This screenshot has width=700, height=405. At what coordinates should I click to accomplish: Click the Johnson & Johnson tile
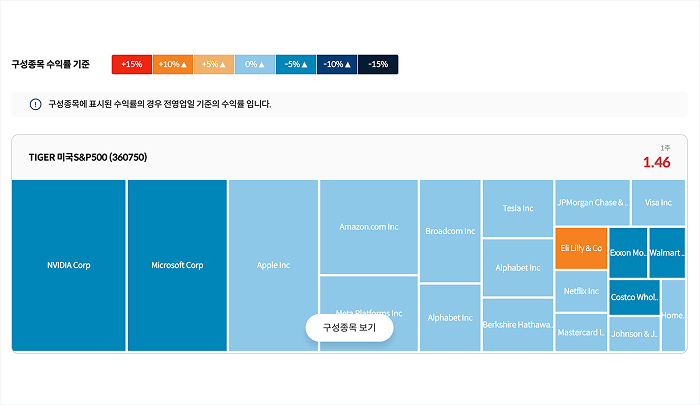pos(634,334)
